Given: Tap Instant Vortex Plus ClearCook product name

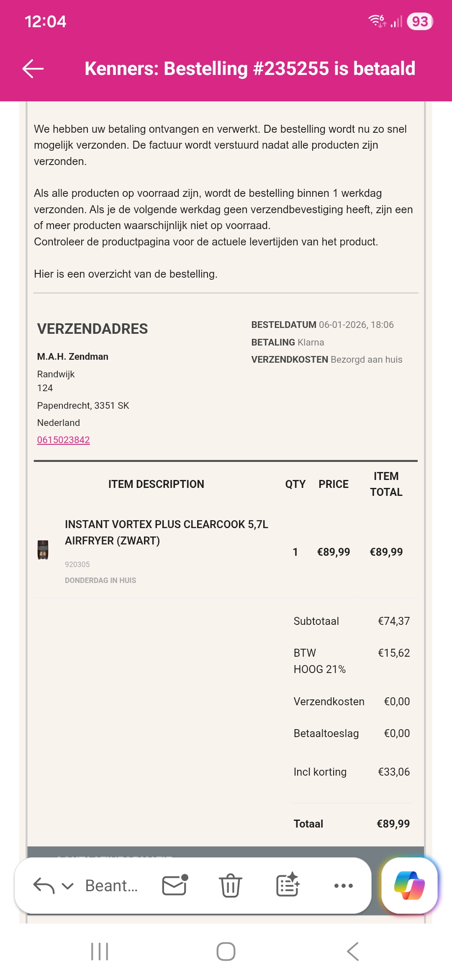Looking at the screenshot, I should click(167, 532).
